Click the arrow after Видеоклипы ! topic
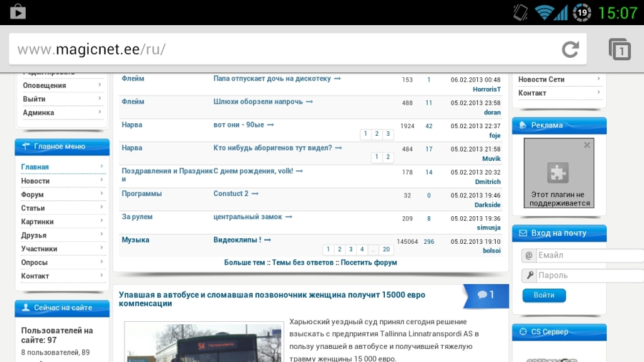The image size is (644, 362). click(267, 240)
